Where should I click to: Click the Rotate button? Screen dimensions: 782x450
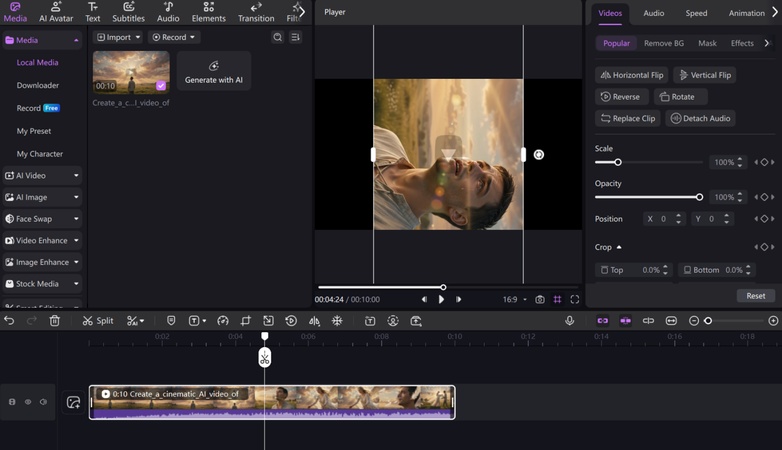click(x=680, y=97)
